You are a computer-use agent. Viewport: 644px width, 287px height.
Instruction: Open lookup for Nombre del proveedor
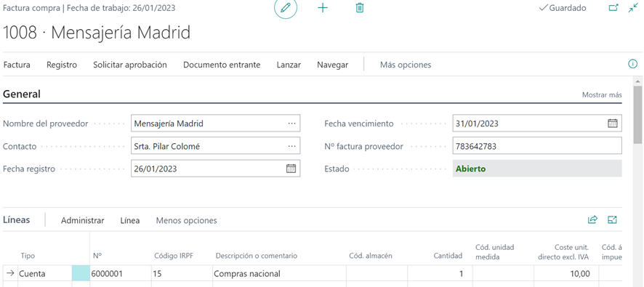coord(291,124)
